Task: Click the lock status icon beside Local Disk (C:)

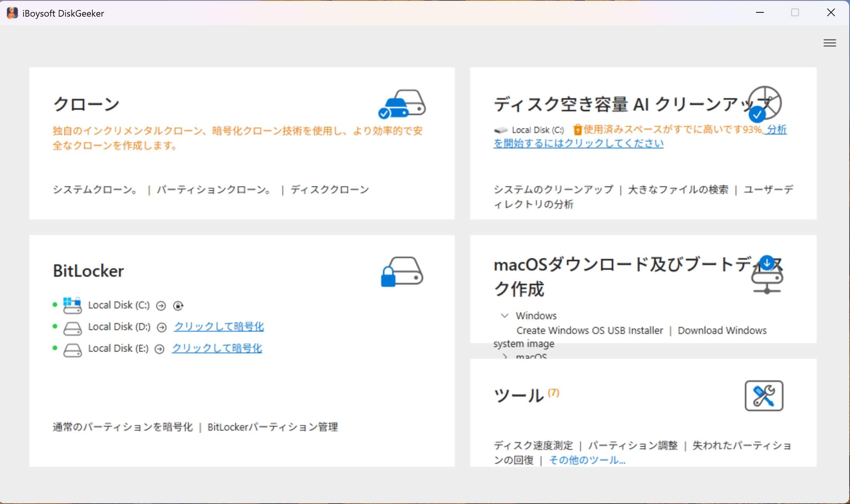Action: point(178,306)
